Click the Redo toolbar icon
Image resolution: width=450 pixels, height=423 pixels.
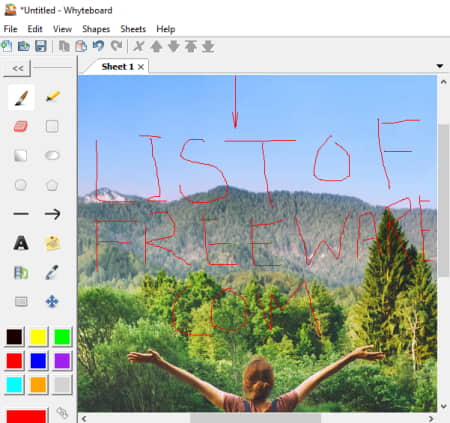(x=116, y=46)
